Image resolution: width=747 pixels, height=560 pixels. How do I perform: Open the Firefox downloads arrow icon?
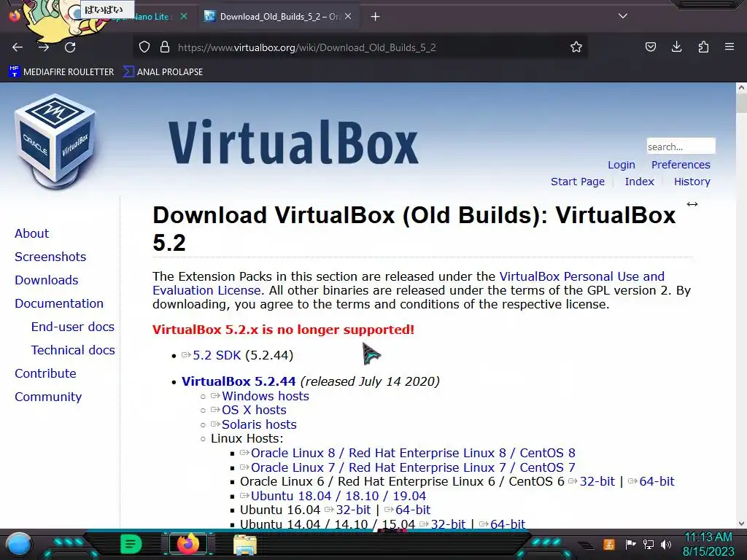[x=676, y=47]
